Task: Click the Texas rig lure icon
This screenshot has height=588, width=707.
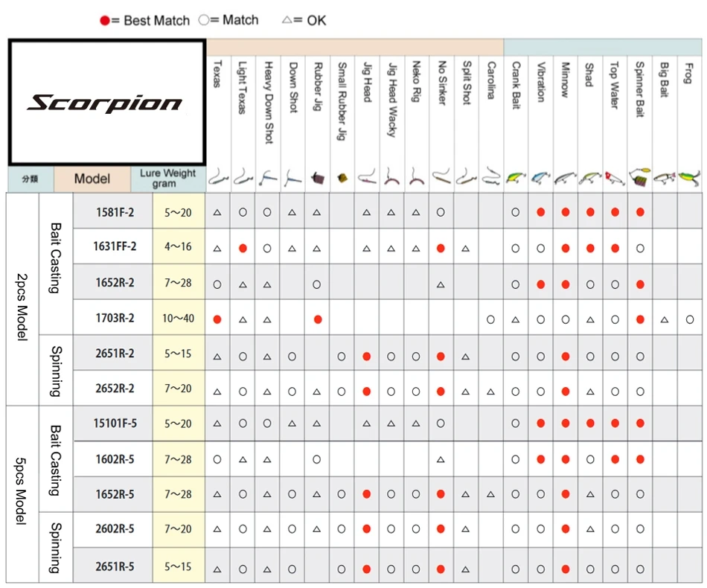Action: pos(218,178)
